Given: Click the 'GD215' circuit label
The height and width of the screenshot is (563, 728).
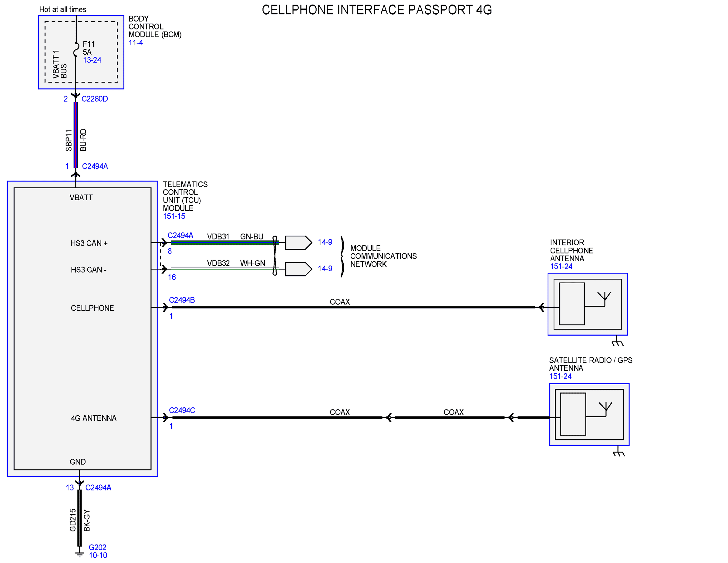Looking at the screenshot, I should (73, 520).
